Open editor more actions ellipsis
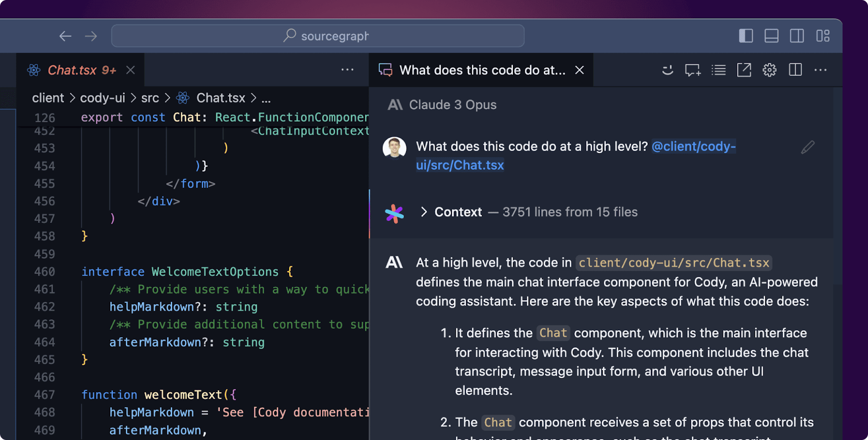This screenshot has height=440, width=868. [x=348, y=70]
